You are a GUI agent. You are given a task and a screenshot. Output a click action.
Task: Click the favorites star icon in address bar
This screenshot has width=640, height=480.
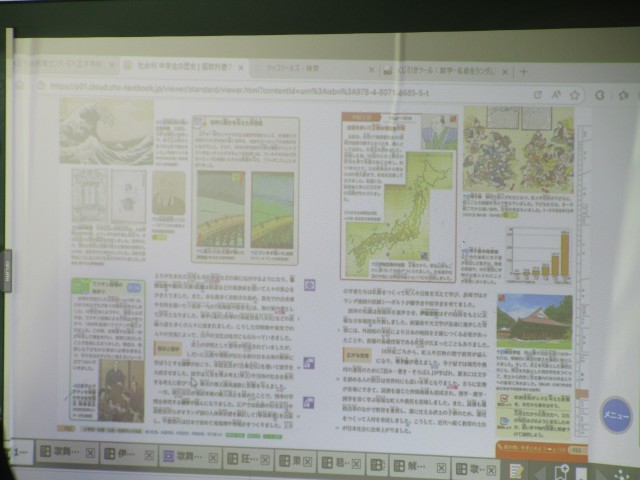[x=574, y=94]
